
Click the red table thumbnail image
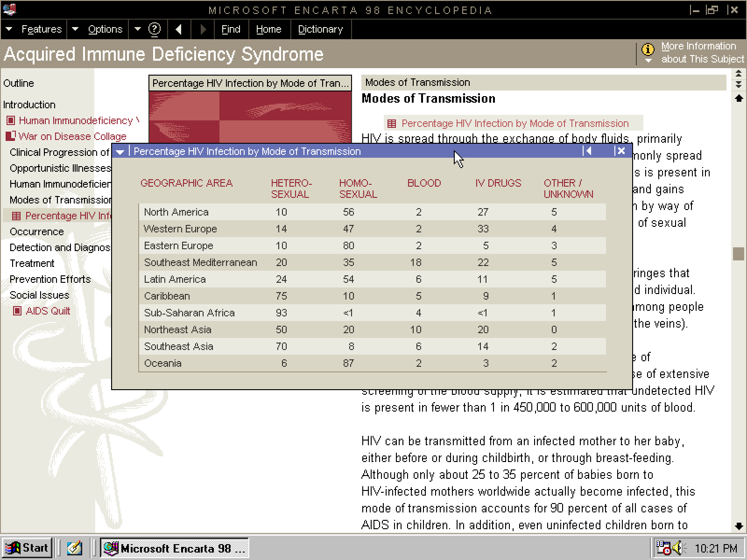coord(250,117)
